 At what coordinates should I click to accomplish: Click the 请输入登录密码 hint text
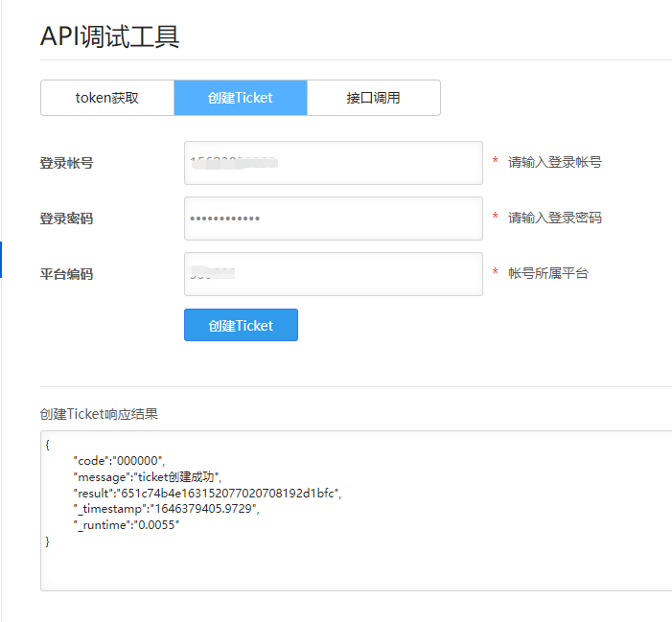click(x=554, y=219)
